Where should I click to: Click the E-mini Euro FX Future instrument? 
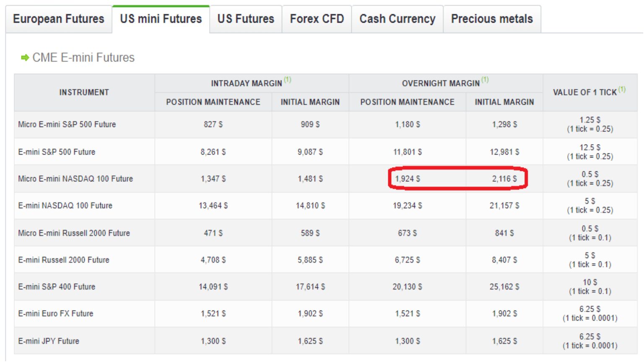[56, 314]
